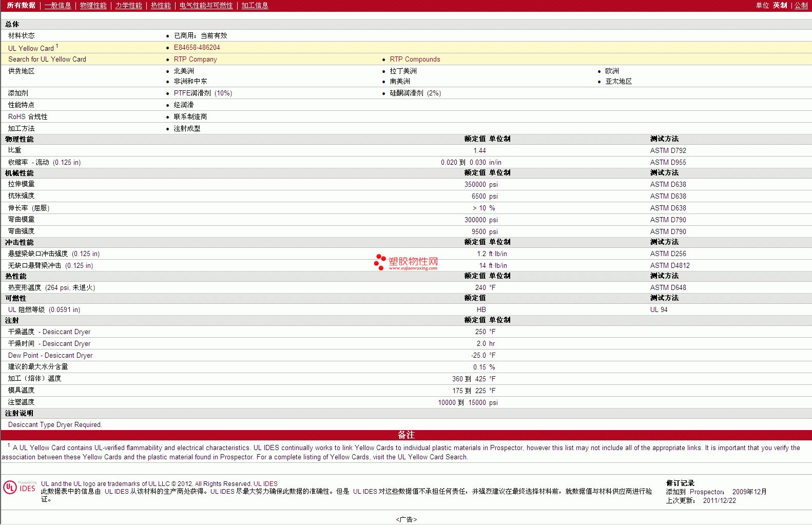Image resolution: width=812 pixels, height=525 pixels.
Task: Select tensile modulus value 350000
Action: pos(475,184)
